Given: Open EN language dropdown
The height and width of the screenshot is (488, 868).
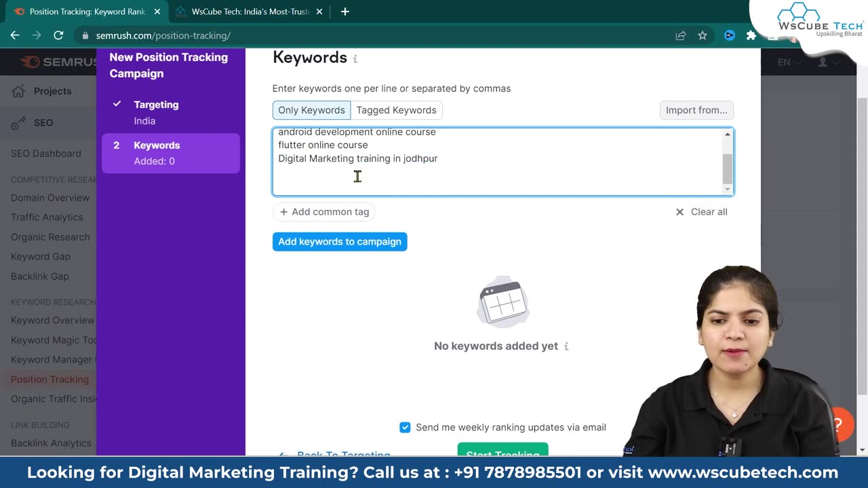Looking at the screenshot, I should pos(790,62).
